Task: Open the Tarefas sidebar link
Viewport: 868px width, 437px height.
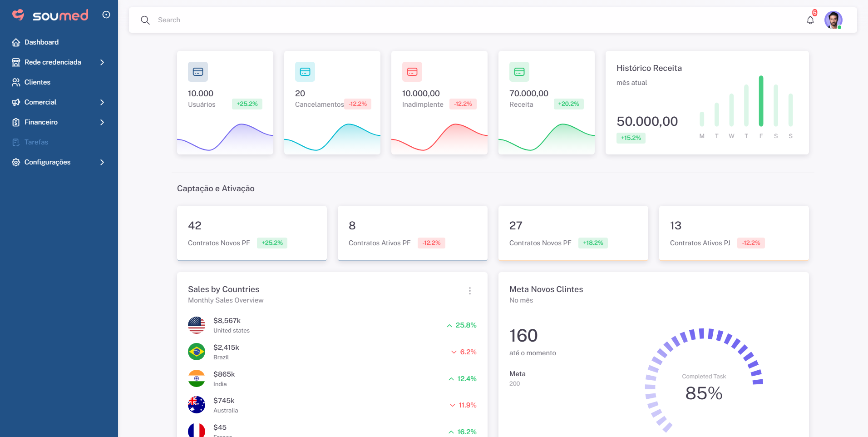Action: click(36, 142)
